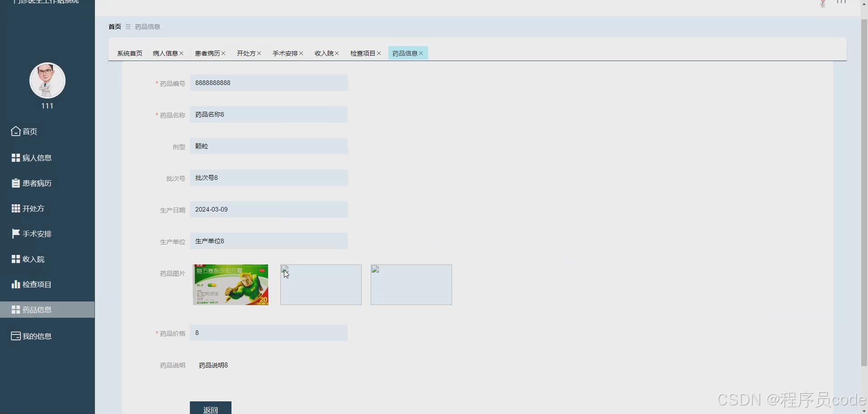
Task: Click the 手术安排 flag icon
Action: pos(16,234)
